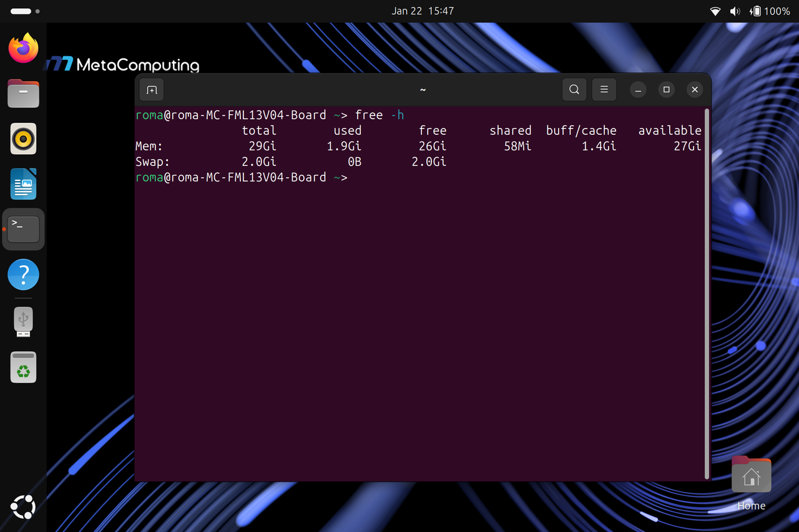Image resolution: width=799 pixels, height=532 pixels.
Task: Open the Trash icon in dock
Action: pos(23,367)
